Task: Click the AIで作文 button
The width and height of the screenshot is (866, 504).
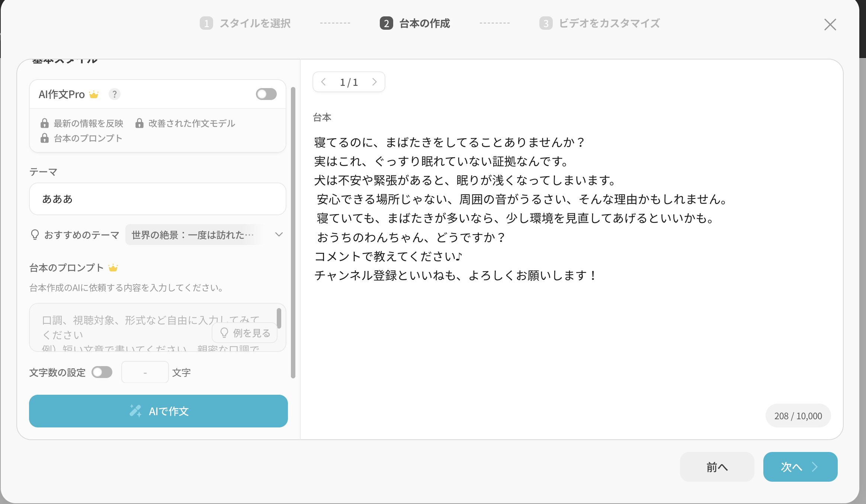Action: point(158,411)
